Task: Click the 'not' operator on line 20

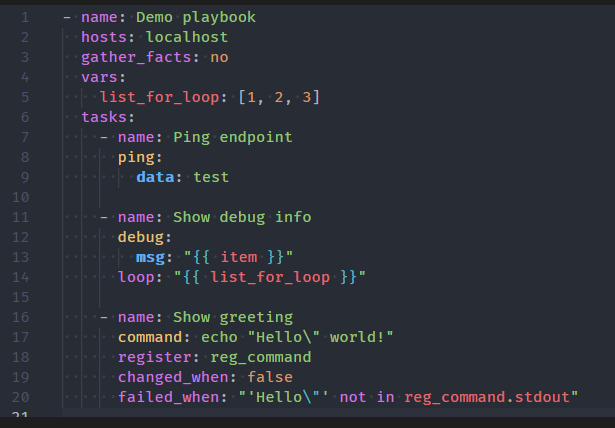Action: (353, 397)
